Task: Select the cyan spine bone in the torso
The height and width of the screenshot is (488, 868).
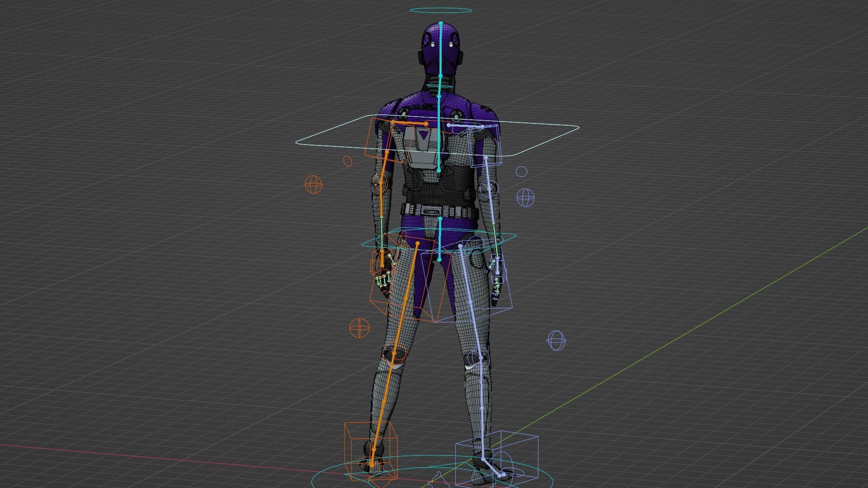Action: click(439, 133)
